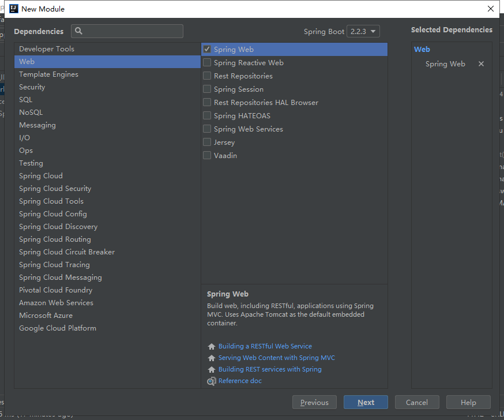Screen dimensions: 504x420
Task: Tick the Rest Repositories checkbox
Action: pyautogui.click(x=207, y=76)
